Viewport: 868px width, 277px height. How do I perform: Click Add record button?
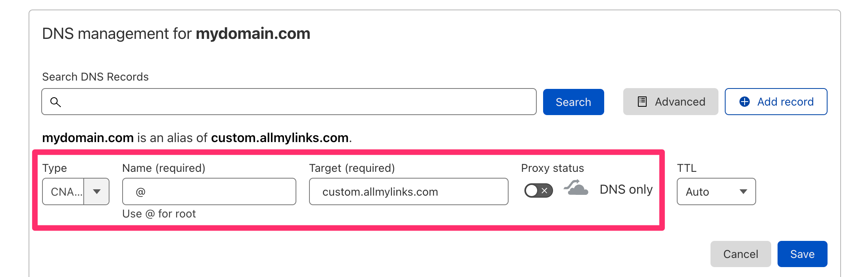776,102
